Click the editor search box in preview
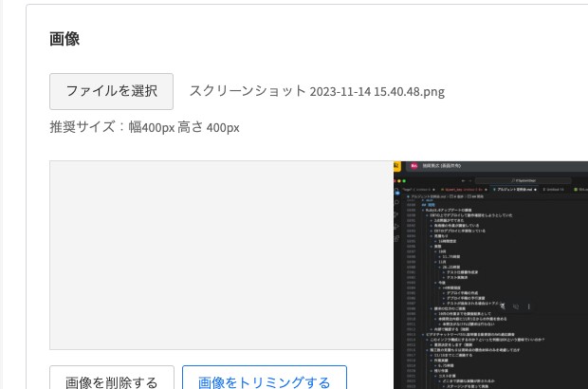 [524, 180]
